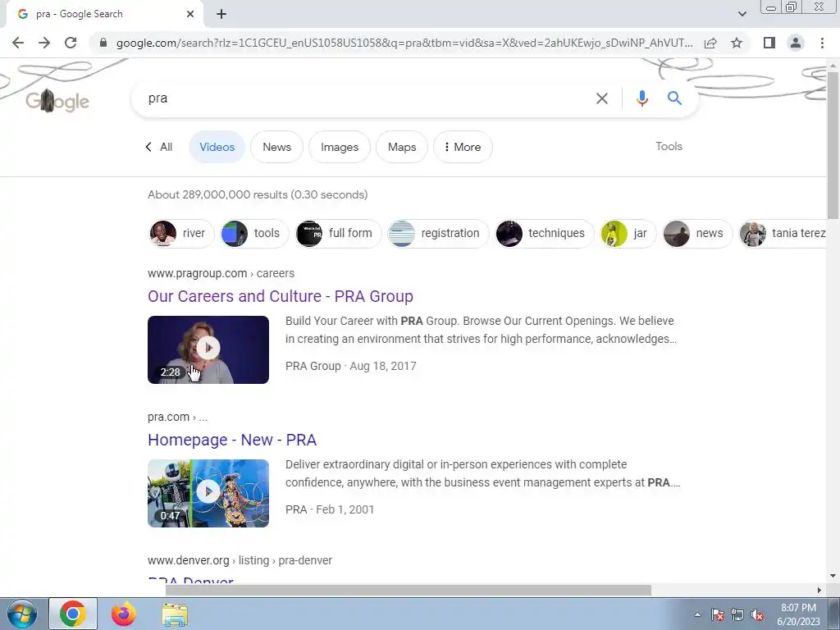View site information lock icon
Screen dimensions: 840x630
(x=103, y=43)
